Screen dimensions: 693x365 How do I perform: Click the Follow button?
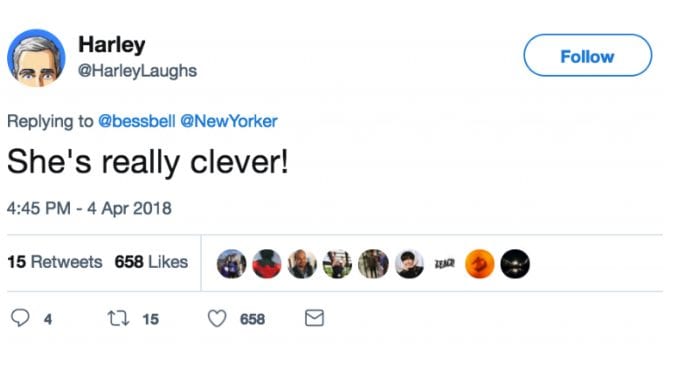(x=587, y=56)
